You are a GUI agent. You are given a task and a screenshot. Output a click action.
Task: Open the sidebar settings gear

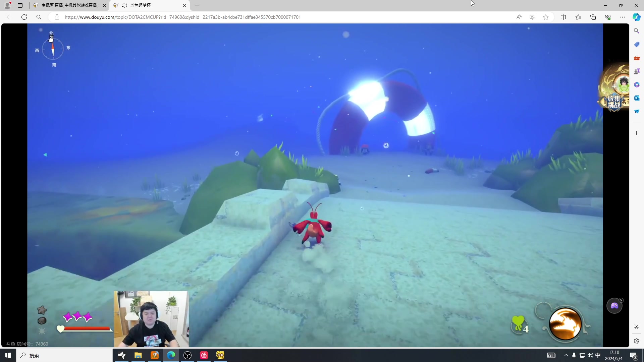click(x=637, y=341)
